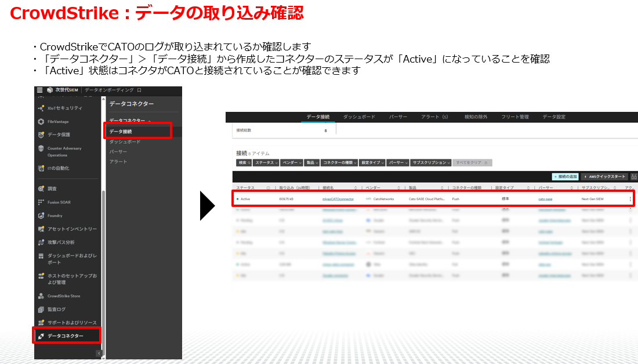Image resolution: width=638 pixels, height=364 pixels.
Task: Open ダッシュボードおよびレポート icon
Action: click(41, 256)
